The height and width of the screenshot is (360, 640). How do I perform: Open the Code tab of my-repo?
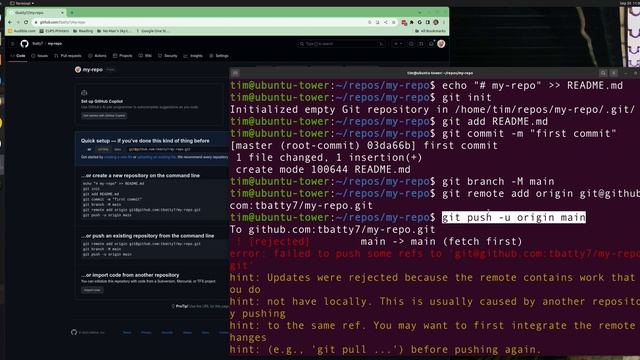point(18,56)
